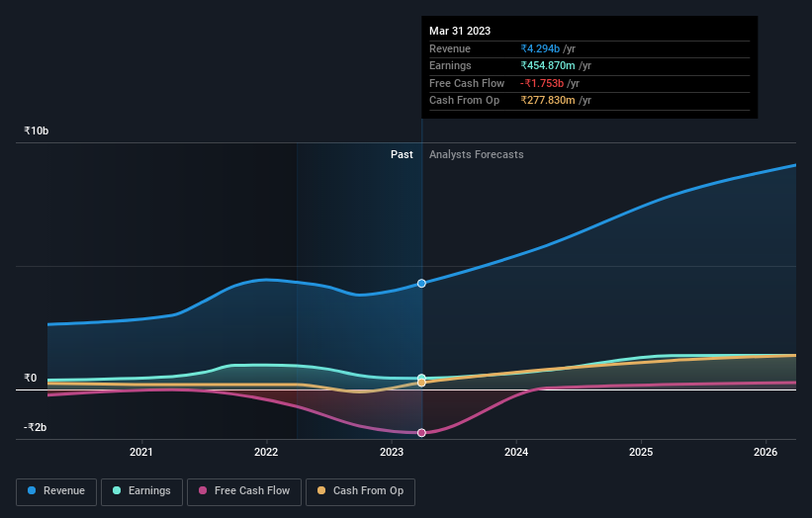Click the 2022 x-axis label
Viewport: 812px width, 518px height.
(266, 452)
